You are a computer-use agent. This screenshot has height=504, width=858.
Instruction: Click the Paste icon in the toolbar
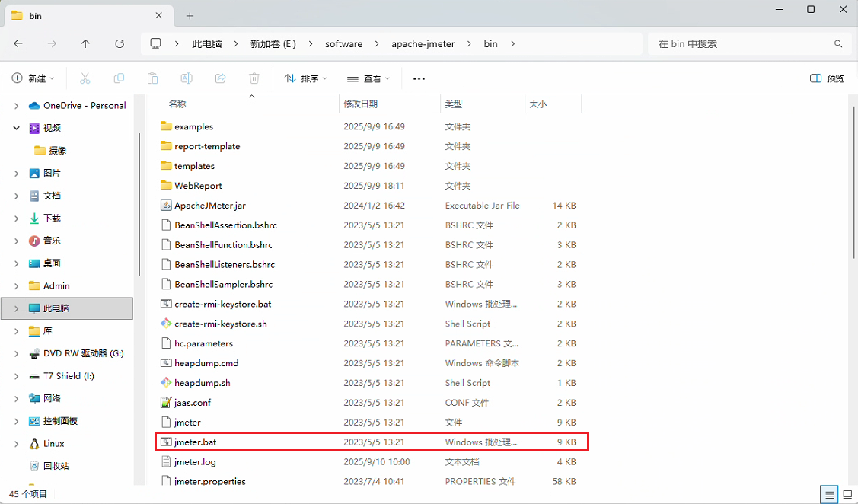point(152,78)
